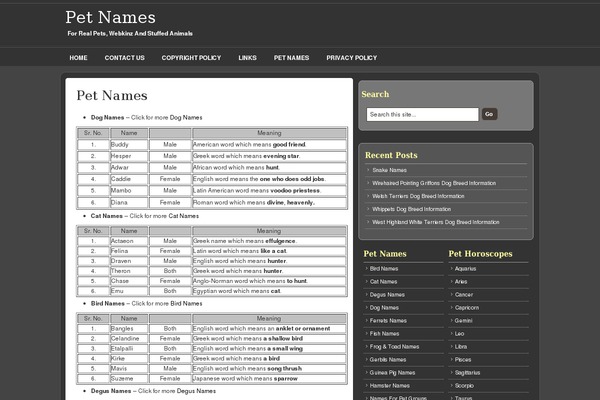Open the Cancer pet horoscope
The width and height of the screenshot is (600, 400).
464,295
